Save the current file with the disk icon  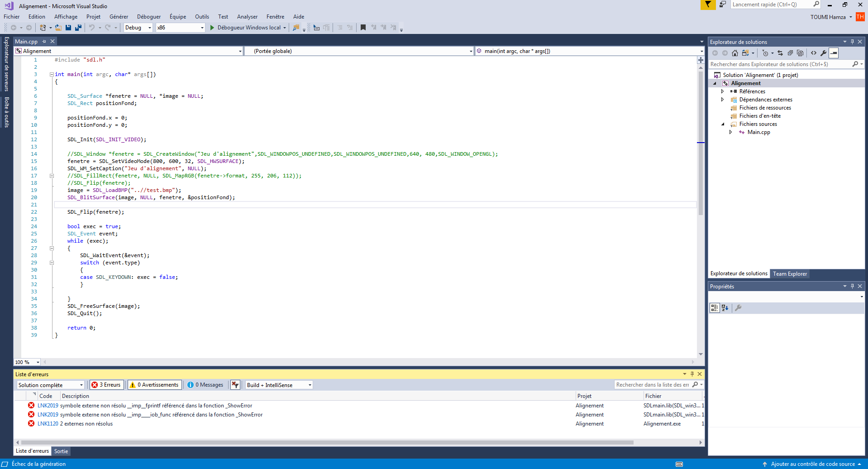click(68, 28)
